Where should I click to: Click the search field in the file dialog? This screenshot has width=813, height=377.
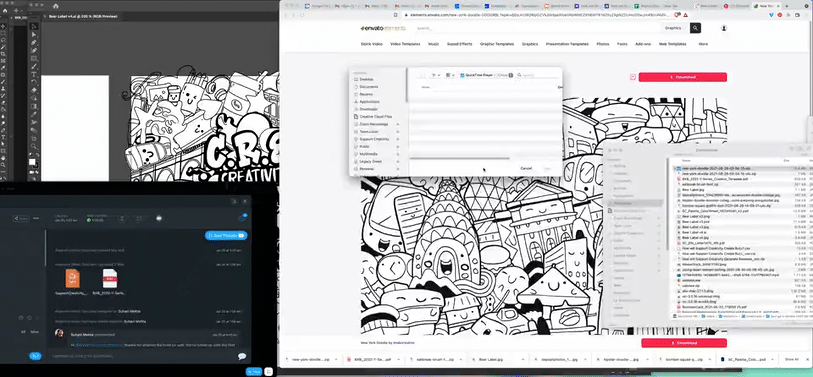tap(537, 75)
